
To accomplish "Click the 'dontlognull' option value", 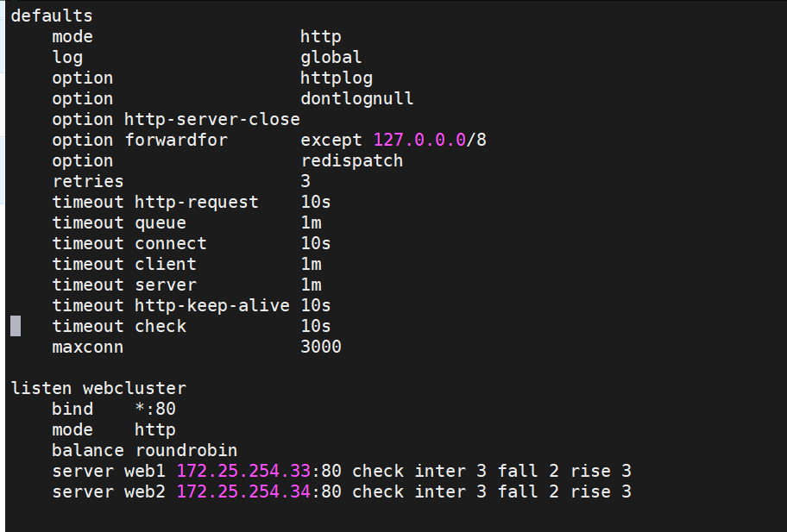I will pos(357,98).
